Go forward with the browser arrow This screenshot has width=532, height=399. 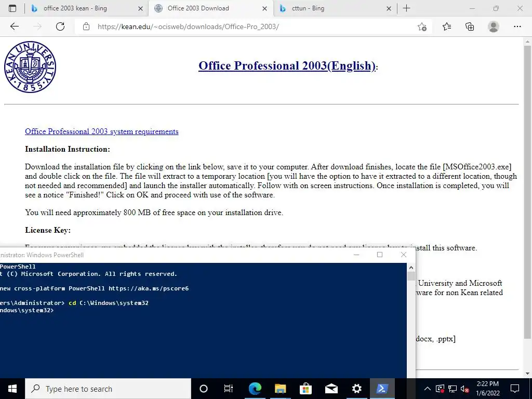pos(37,26)
